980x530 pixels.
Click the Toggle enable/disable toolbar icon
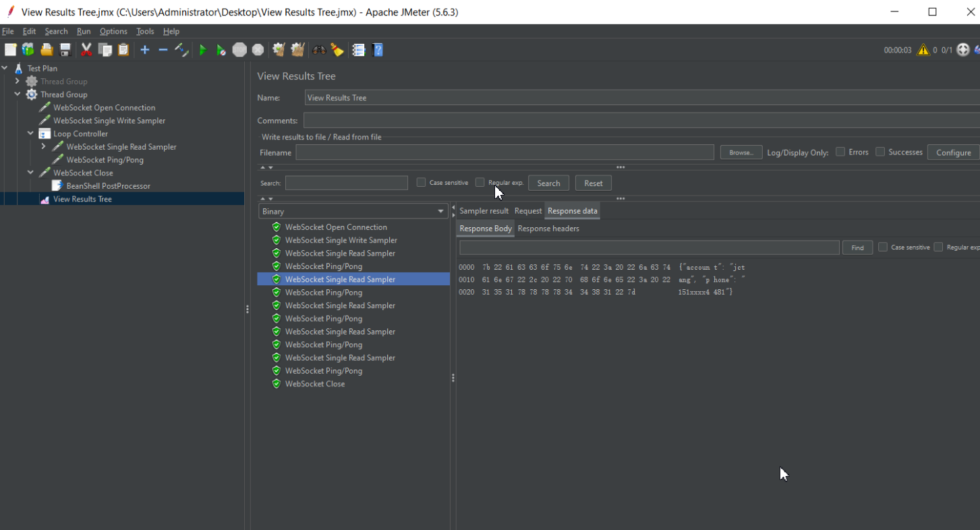pos(181,50)
